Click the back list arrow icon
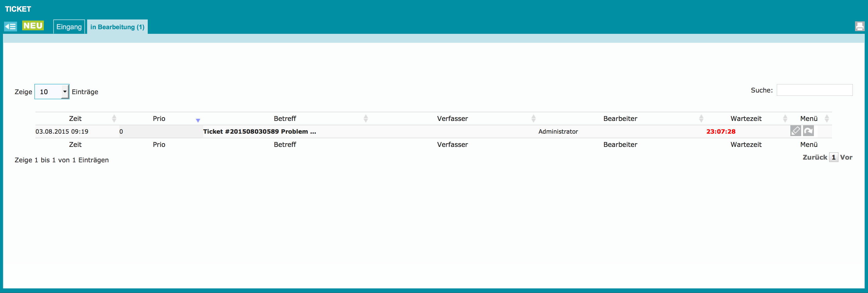This screenshot has height=293, width=868. (x=11, y=26)
